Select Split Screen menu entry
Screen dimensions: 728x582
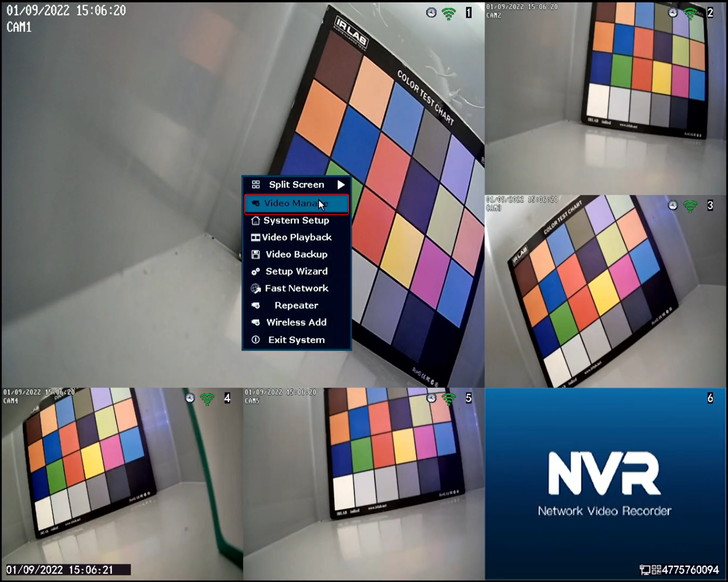tap(297, 185)
